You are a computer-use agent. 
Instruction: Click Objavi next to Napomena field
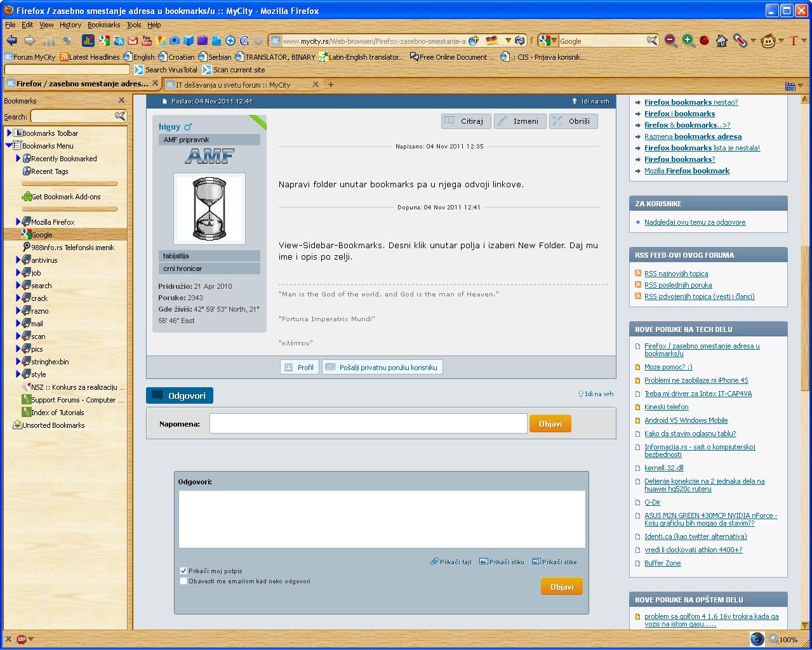(x=550, y=424)
